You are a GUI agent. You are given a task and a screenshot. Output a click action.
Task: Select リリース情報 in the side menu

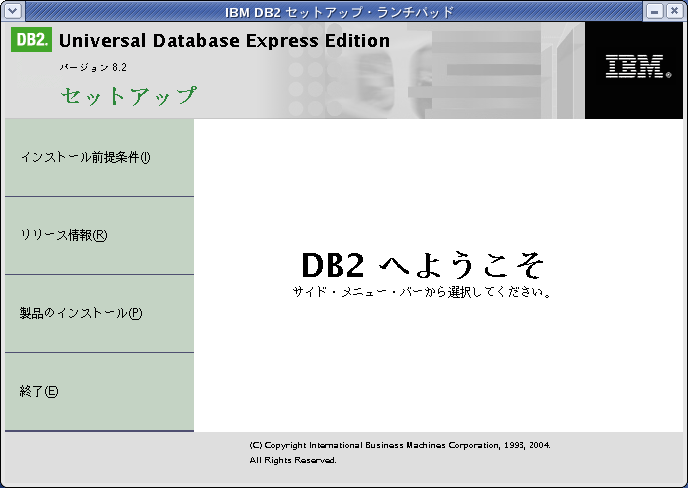pyautogui.click(x=99, y=236)
